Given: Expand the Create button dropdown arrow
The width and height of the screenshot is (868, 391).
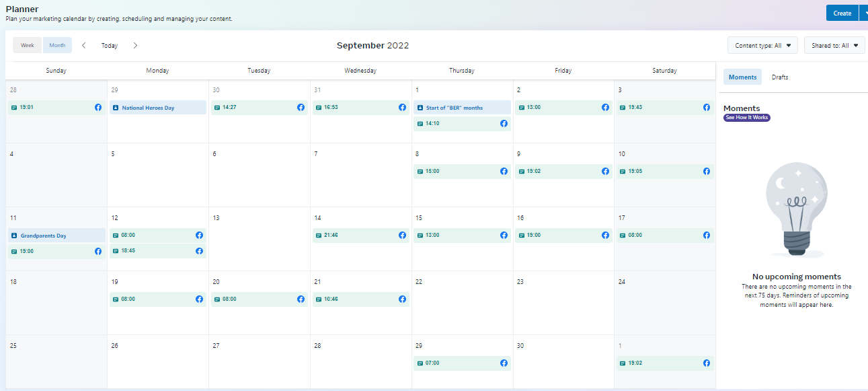Looking at the screenshot, I should pos(863,13).
